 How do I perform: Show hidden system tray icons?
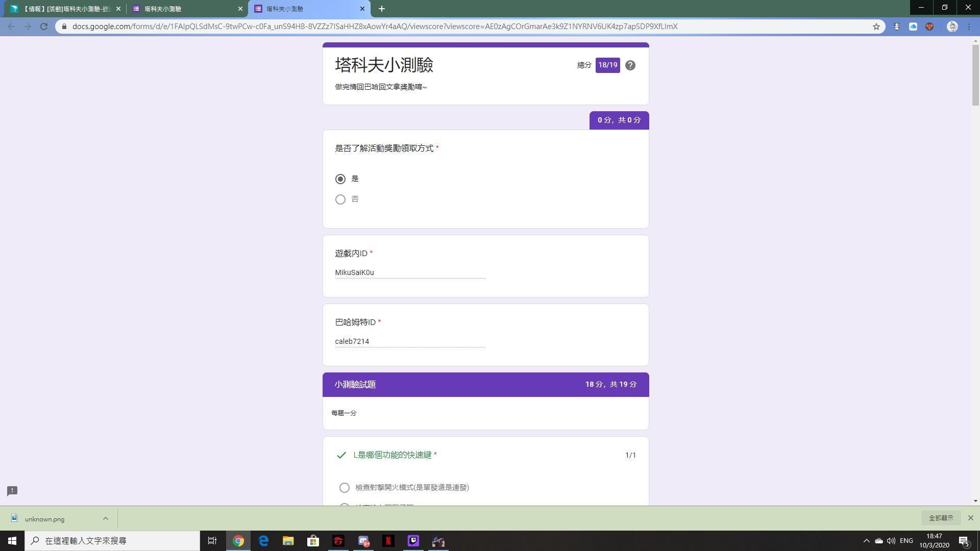[x=866, y=541]
